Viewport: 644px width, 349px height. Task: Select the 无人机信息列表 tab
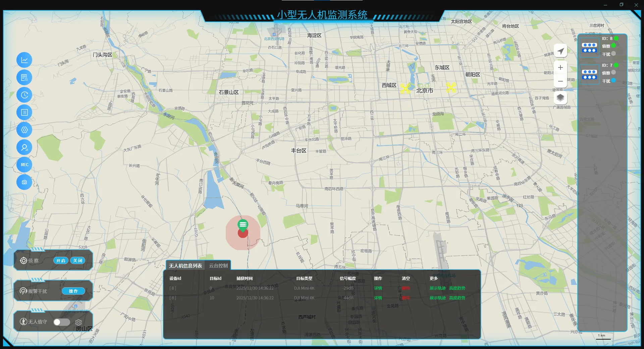click(185, 265)
